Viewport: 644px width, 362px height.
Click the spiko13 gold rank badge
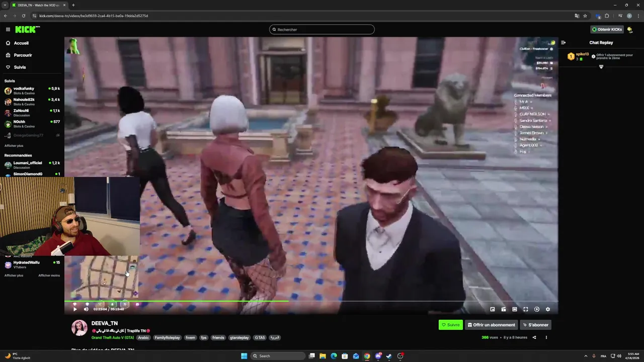571,56
